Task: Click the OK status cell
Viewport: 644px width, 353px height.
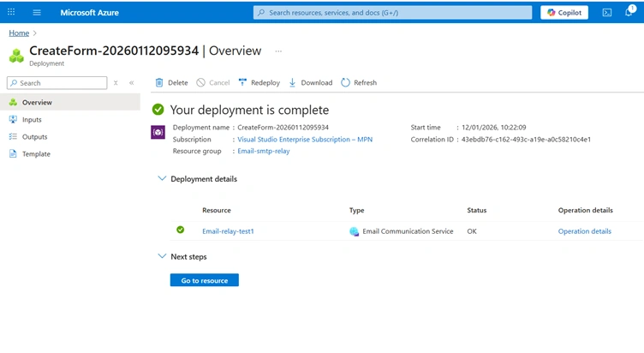Action: (x=472, y=231)
